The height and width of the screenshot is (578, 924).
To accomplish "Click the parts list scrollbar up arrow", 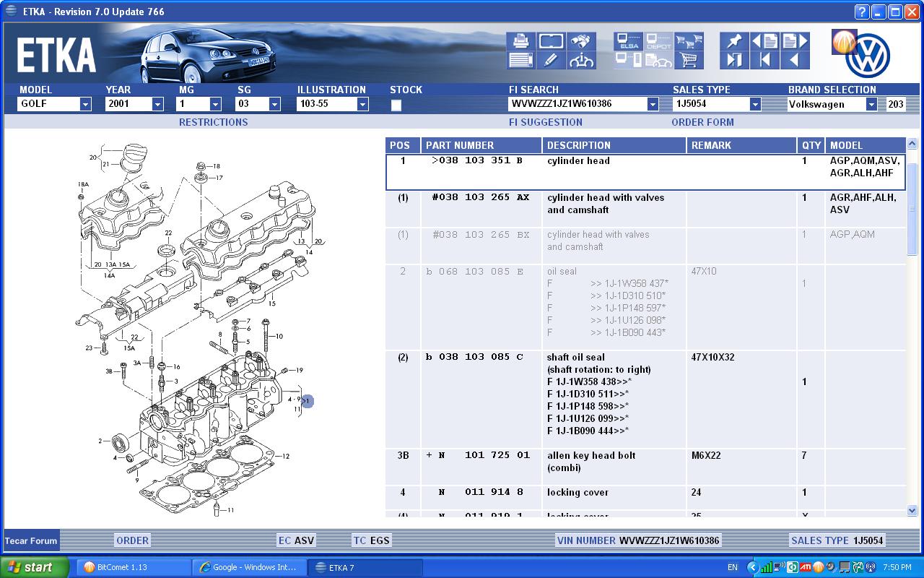I will click(912, 144).
